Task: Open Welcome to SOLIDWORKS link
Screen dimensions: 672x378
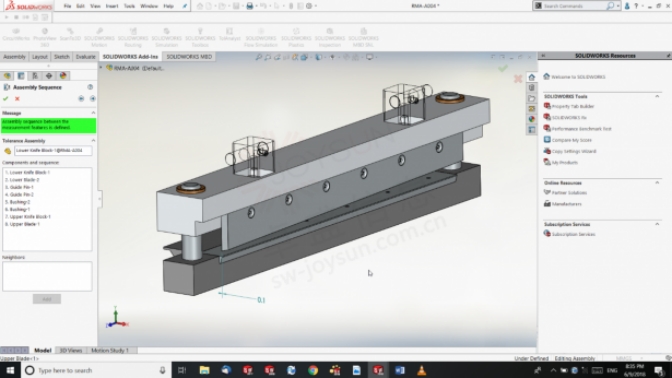Action: click(578, 77)
